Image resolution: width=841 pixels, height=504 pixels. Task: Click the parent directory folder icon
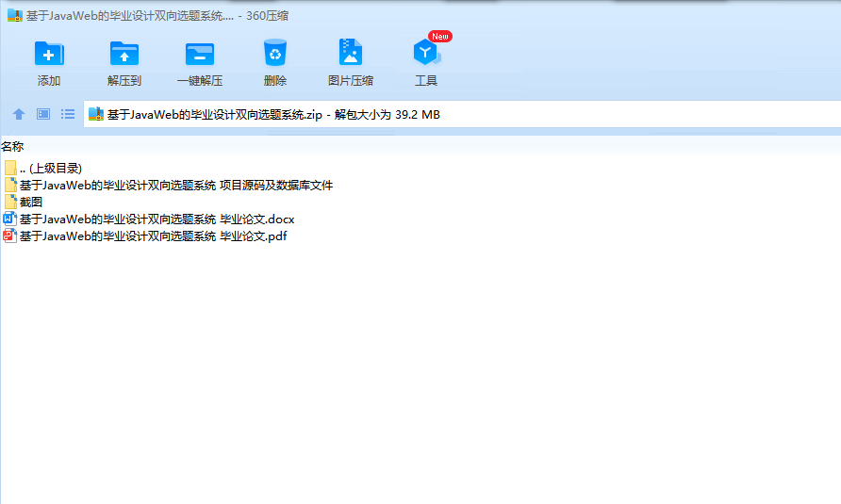click(x=10, y=168)
